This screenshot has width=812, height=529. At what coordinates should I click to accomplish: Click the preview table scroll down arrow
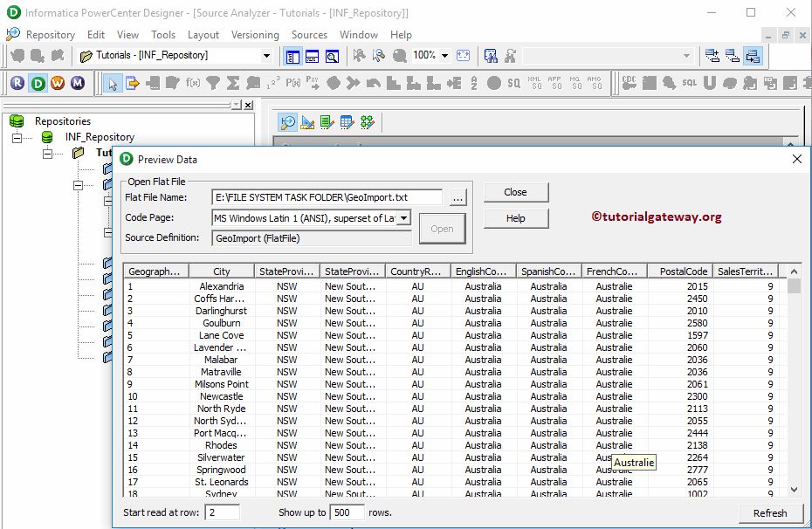[x=794, y=489]
